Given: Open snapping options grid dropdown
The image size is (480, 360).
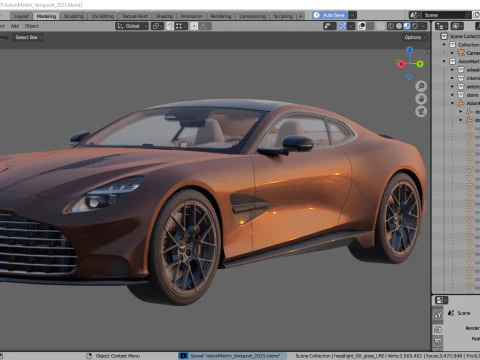Looking at the screenshot, I should tap(181, 26).
